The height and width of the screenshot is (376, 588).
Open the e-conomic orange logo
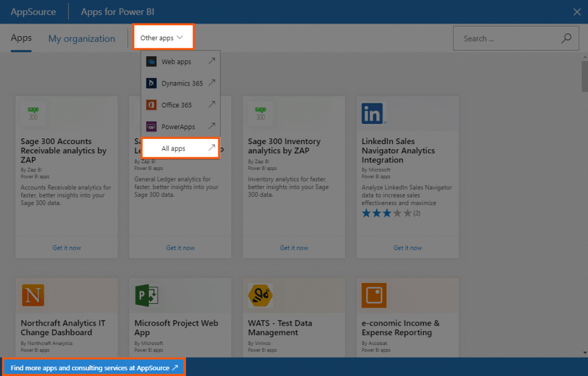[374, 296]
